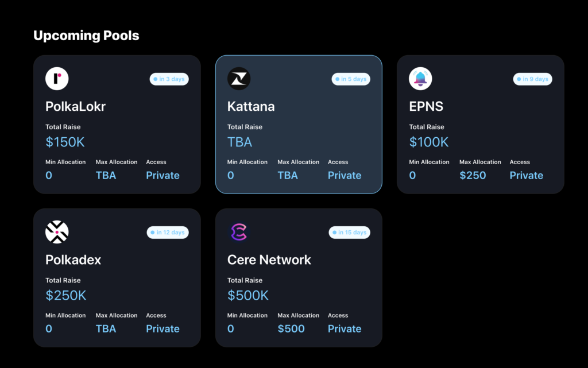Click the Kattana logo icon
The width and height of the screenshot is (588, 368).
tap(239, 79)
